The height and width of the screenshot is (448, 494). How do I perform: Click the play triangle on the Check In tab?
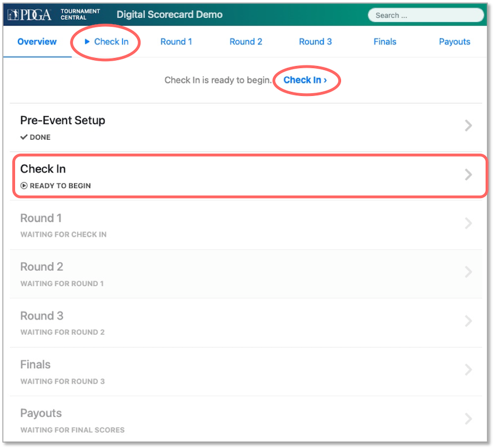(x=87, y=41)
